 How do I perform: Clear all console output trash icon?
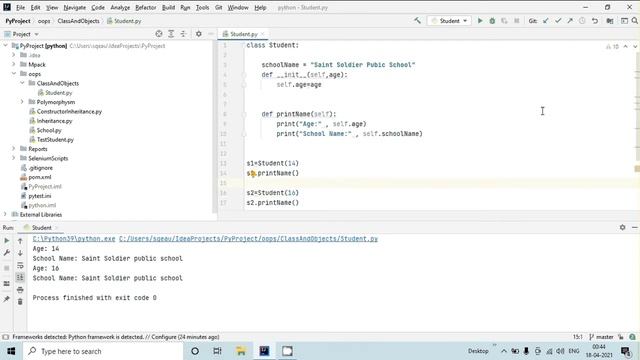pos(20,302)
